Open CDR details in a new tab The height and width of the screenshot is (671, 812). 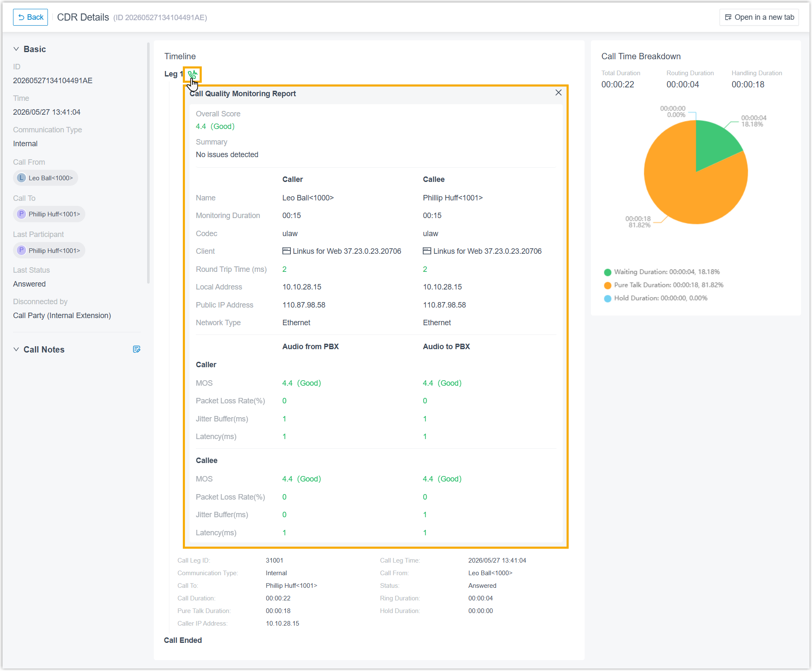click(x=759, y=17)
